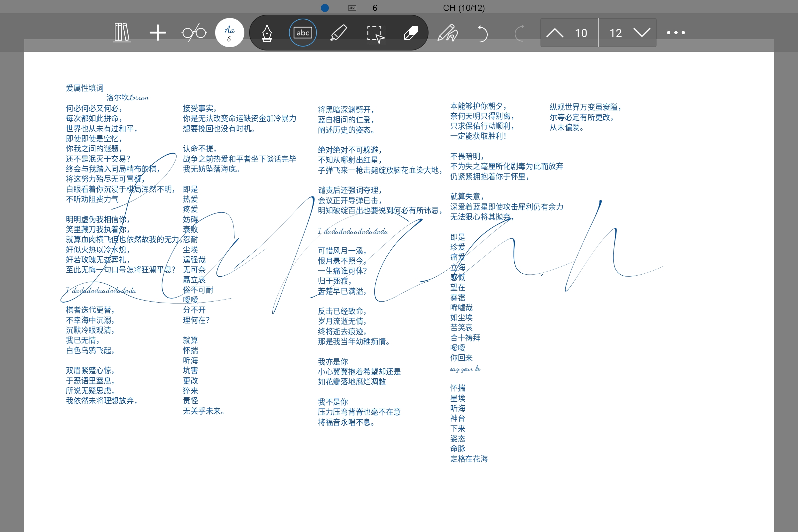Image resolution: width=798 pixels, height=532 pixels.
Task: Click the line 将黑暗深渊劈开，
Action: (346, 110)
